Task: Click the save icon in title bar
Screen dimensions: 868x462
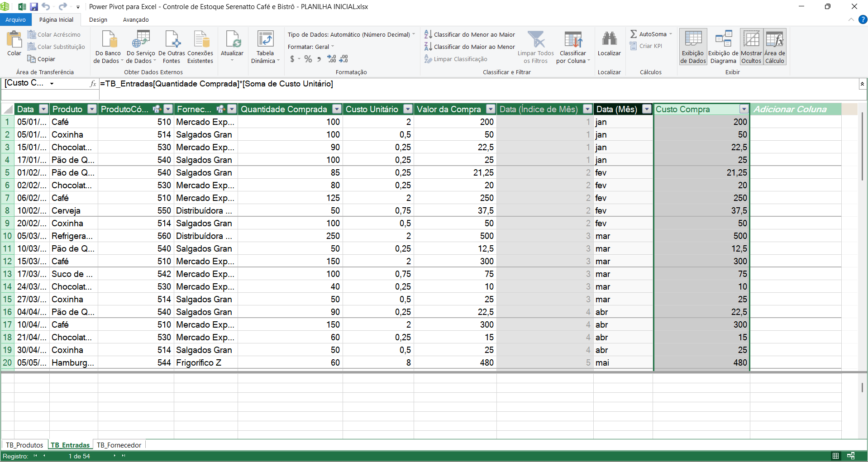Action: pyautogui.click(x=34, y=6)
